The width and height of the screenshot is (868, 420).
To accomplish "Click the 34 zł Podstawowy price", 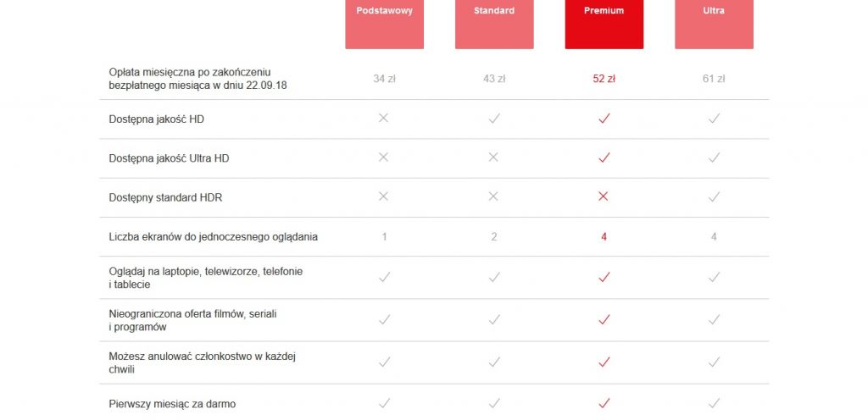I will (384, 79).
